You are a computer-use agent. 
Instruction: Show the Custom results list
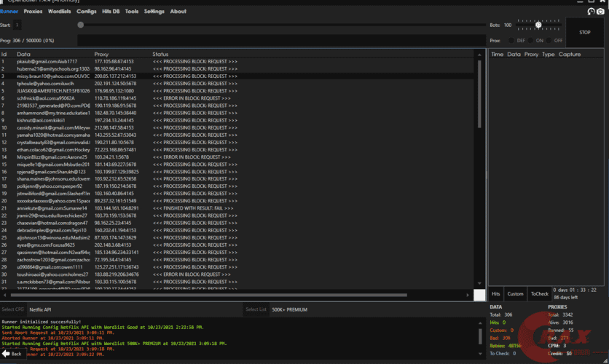point(516,294)
